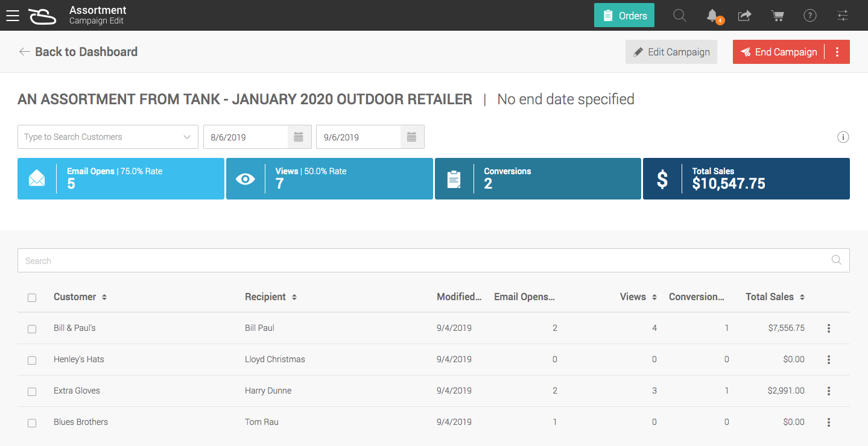Click the table Search input field
The image size is (868, 446).
[x=422, y=261]
